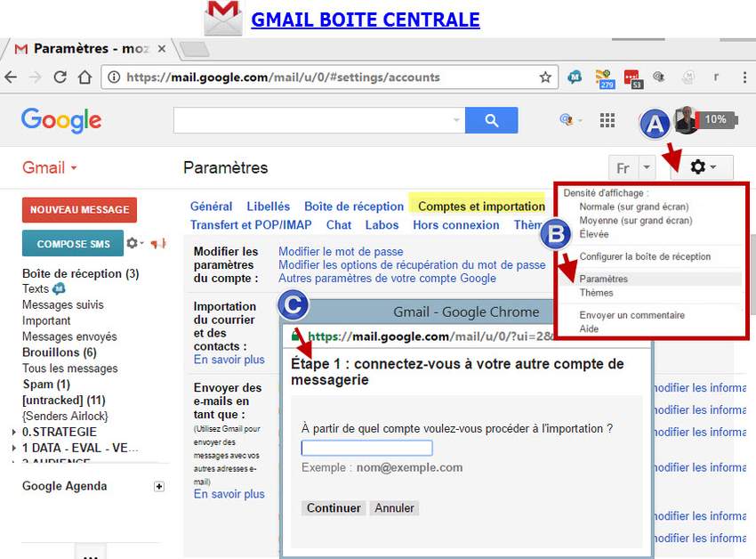Toggle the Fr input language button
The width and height of the screenshot is (756, 559).
623,168
